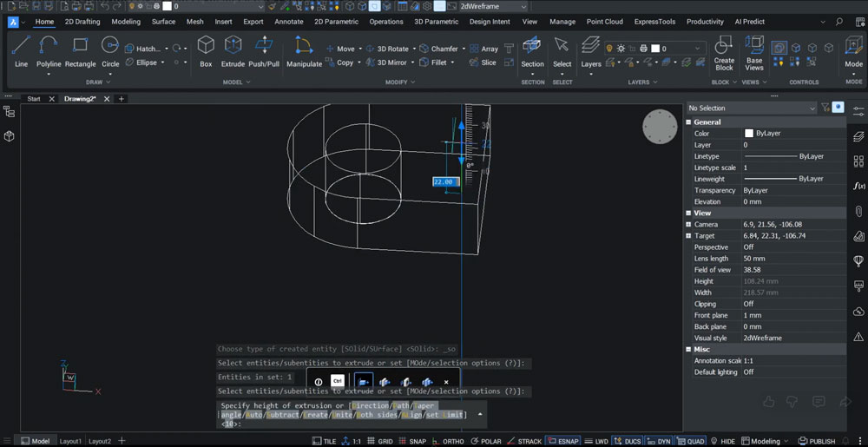Open the Manipulate tool

(x=304, y=51)
